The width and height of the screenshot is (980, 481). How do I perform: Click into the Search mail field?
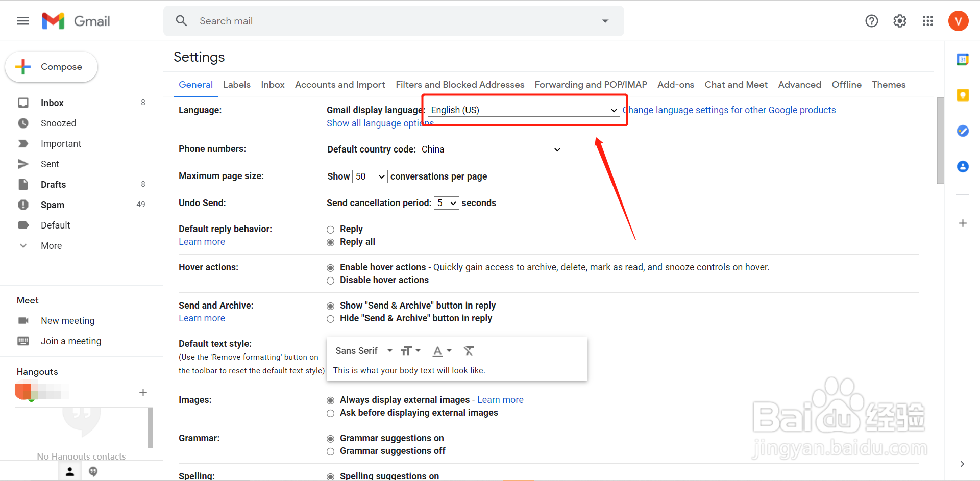[393, 21]
